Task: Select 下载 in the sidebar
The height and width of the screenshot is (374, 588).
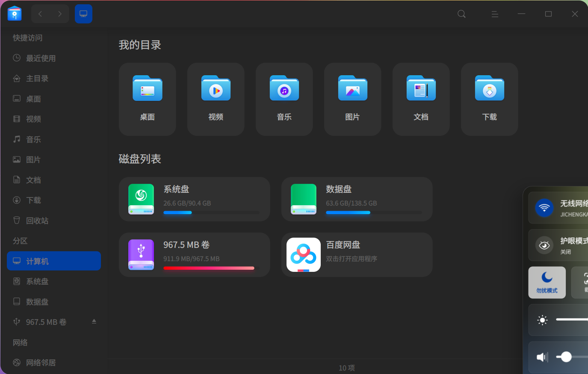Action: 54,200
